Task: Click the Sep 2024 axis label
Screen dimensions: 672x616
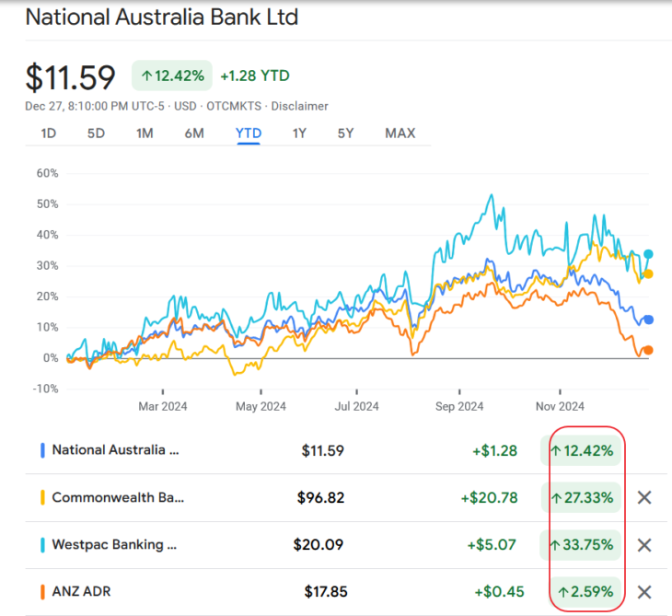Action: [x=459, y=406]
